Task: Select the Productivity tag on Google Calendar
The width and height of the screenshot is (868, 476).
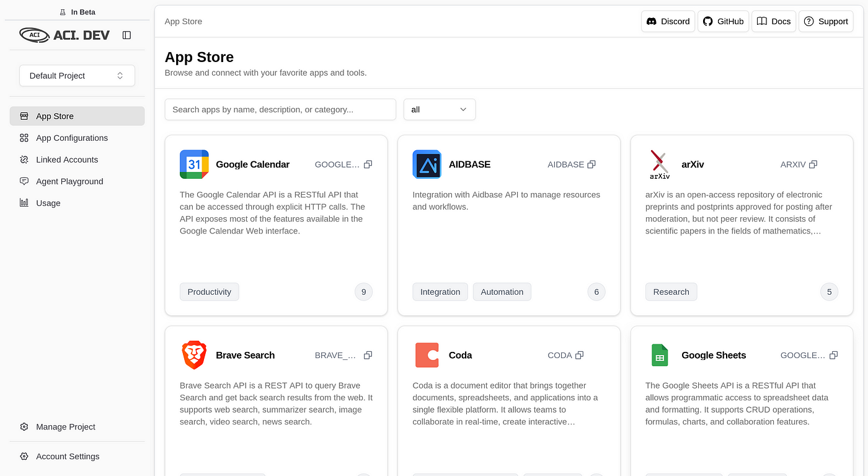Action: [x=210, y=292]
